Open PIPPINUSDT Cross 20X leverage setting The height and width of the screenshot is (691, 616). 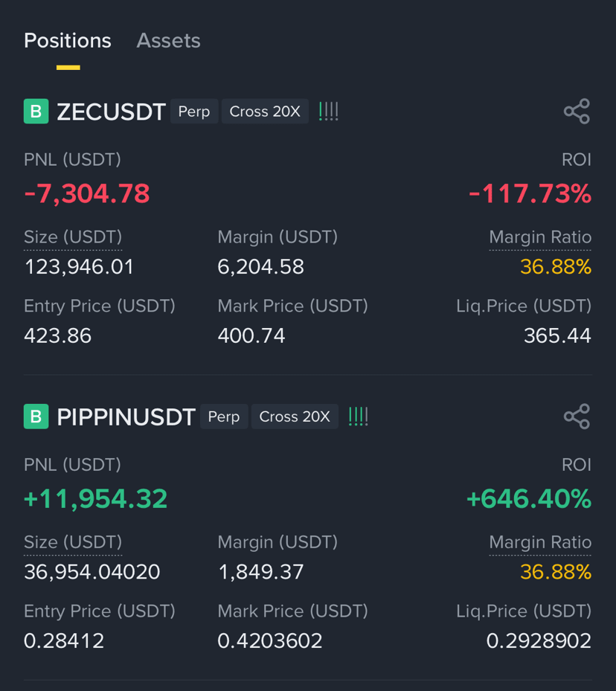[x=295, y=417]
